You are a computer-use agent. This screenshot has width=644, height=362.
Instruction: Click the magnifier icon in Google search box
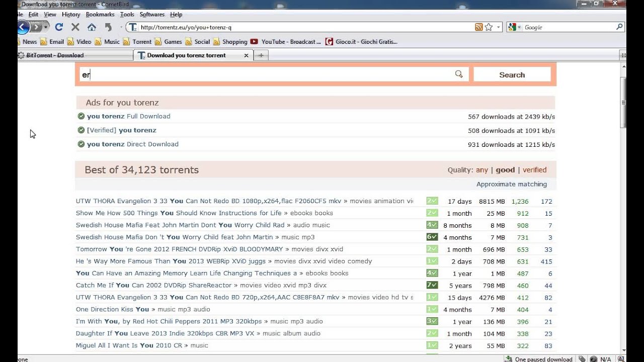619,27
